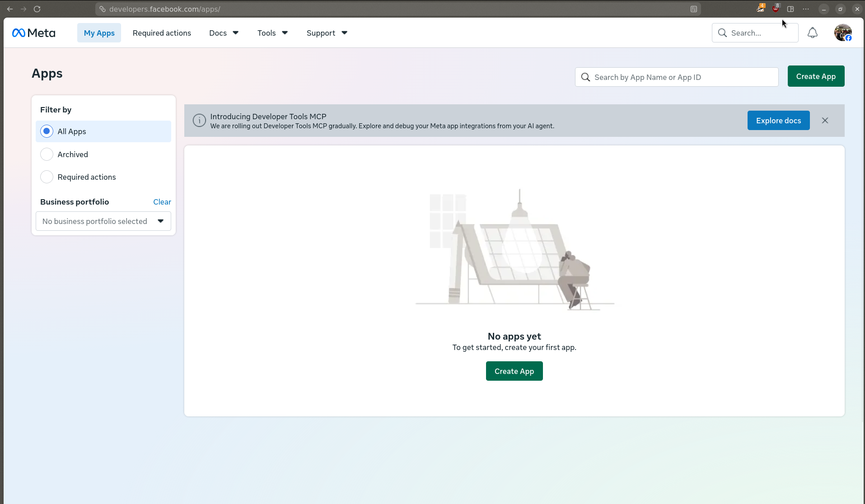Click the Explore docs button

pyautogui.click(x=778, y=121)
